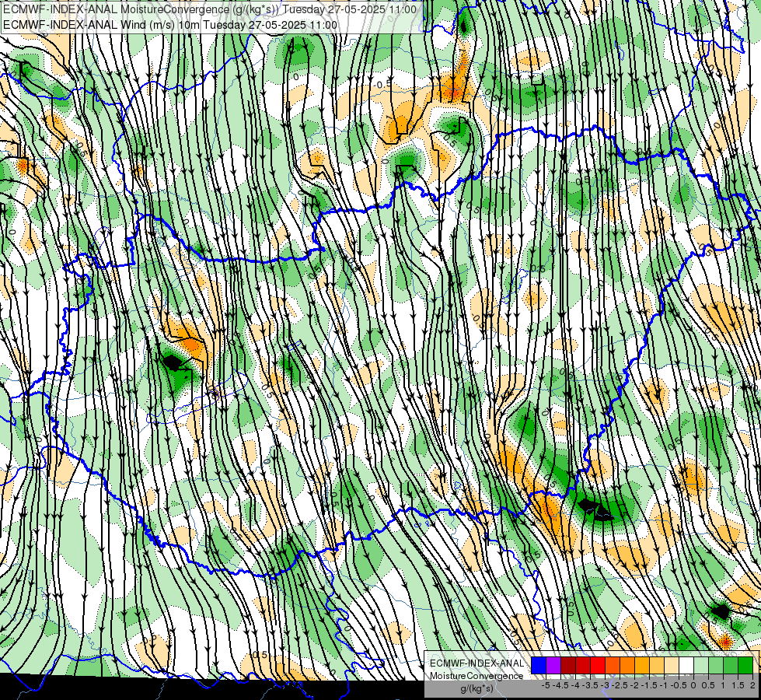Viewport: 761px width, 700px height.
Task: Select the "-4" legend tick label
Action: pyautogui.click(x=575, y=685)
